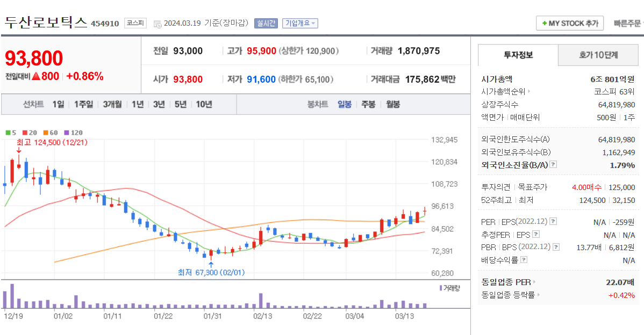Click the 코스피 market badge
644x335 pixels.
click(x=135, y=23)
